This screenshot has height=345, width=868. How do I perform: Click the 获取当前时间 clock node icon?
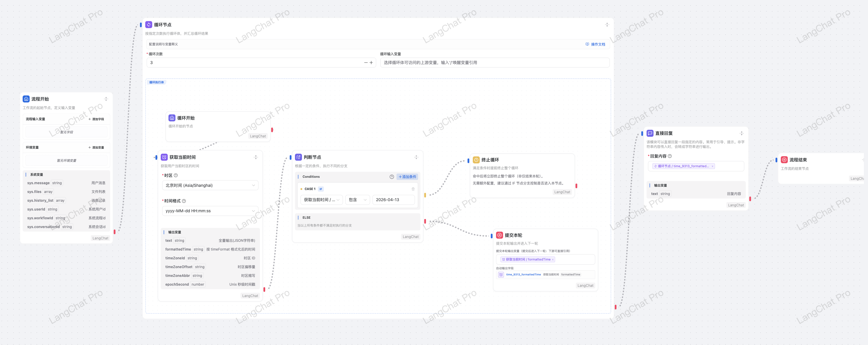[164, 157]
